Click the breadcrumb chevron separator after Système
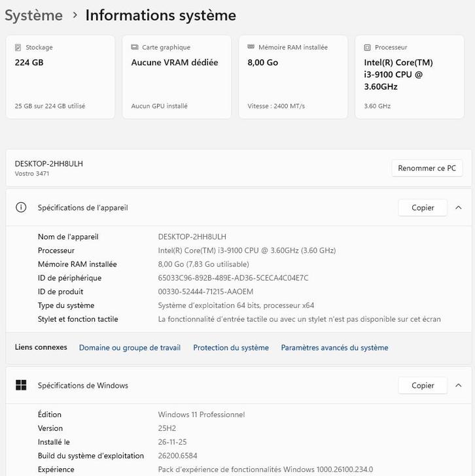 pos(75,15)
